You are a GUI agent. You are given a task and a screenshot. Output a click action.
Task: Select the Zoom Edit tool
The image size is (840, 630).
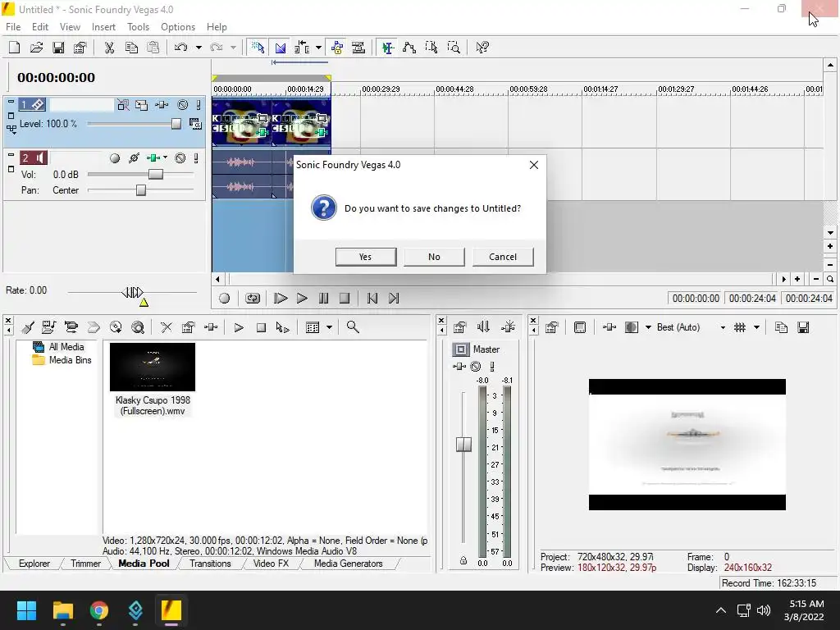point(453,48)
